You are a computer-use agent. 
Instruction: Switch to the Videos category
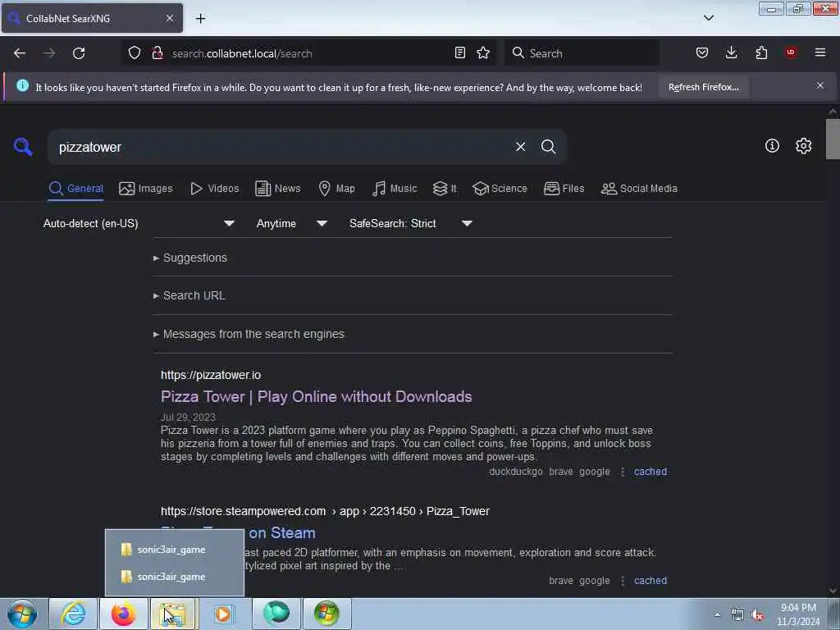214,189
